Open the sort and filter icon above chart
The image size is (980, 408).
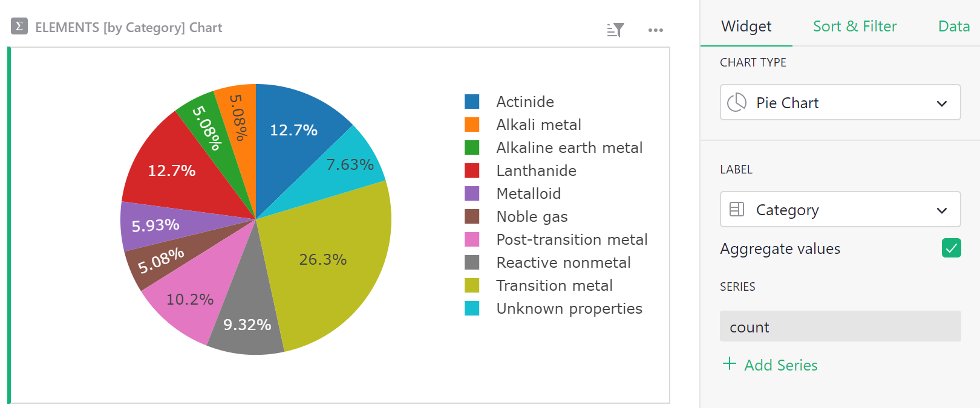615,30
